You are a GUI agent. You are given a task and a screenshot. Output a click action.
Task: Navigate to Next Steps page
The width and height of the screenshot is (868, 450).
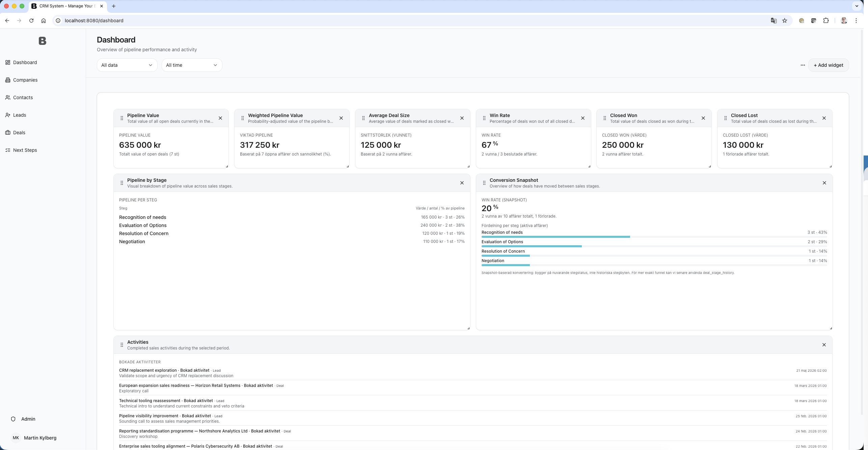[x=25, y=150]
